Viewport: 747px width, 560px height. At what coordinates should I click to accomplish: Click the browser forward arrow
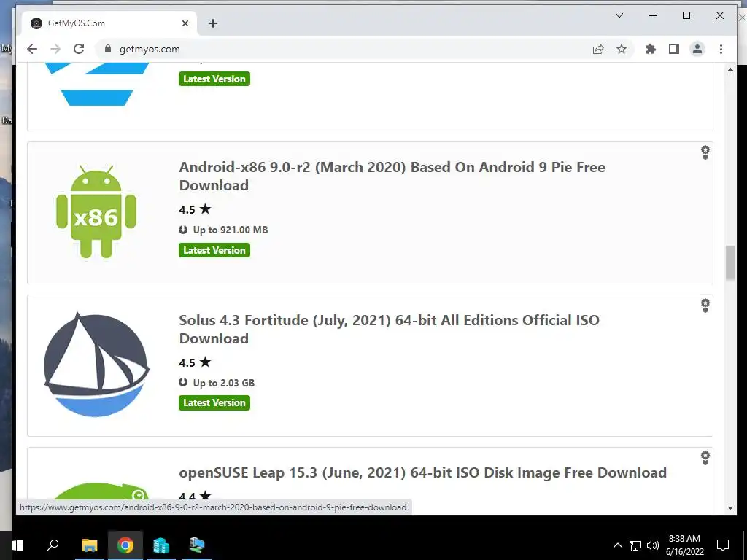click(55, 49)
